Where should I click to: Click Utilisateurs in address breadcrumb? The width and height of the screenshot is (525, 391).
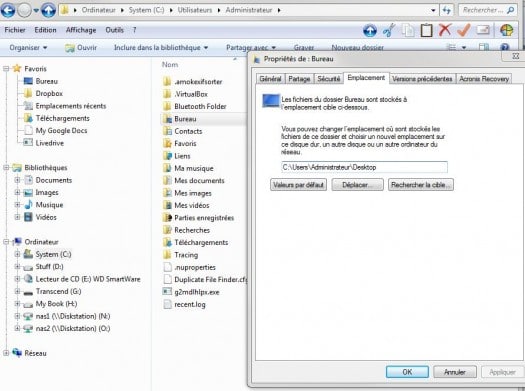pyautogui.click(x=195, y=10)
